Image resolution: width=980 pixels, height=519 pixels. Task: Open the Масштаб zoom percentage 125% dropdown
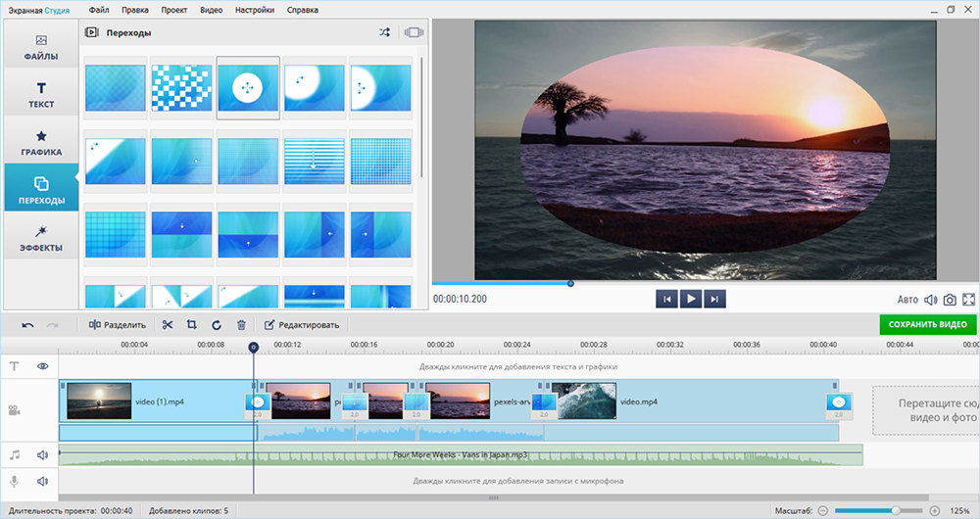[959, 511]
